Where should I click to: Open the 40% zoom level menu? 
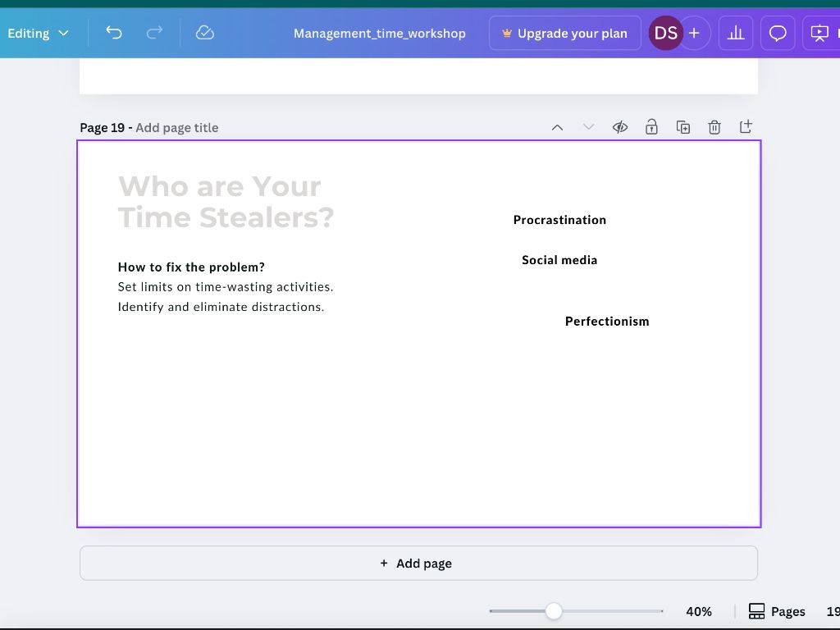pos(699,611)
